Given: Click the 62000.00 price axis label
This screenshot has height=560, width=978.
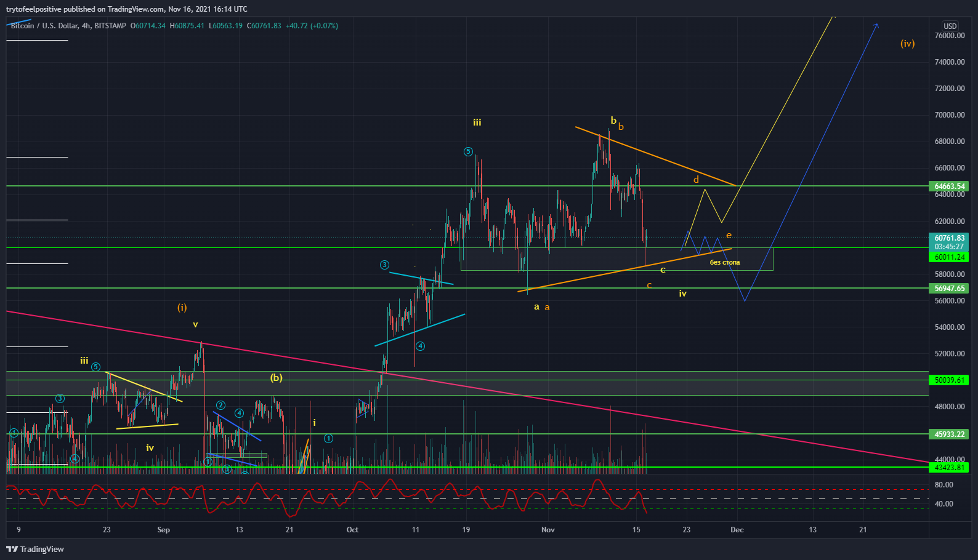Looking at the screenshot, I should pyautogui.click(x=950, y=222).
